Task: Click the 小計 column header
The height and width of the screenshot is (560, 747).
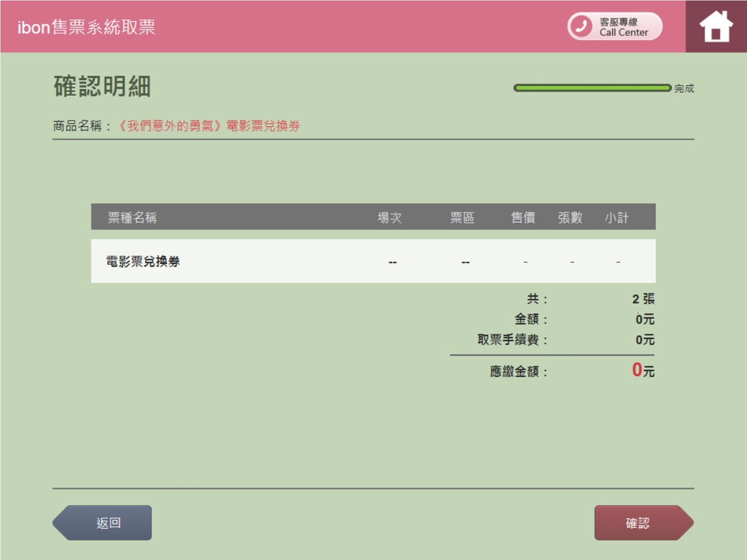Action: point(616,218)
